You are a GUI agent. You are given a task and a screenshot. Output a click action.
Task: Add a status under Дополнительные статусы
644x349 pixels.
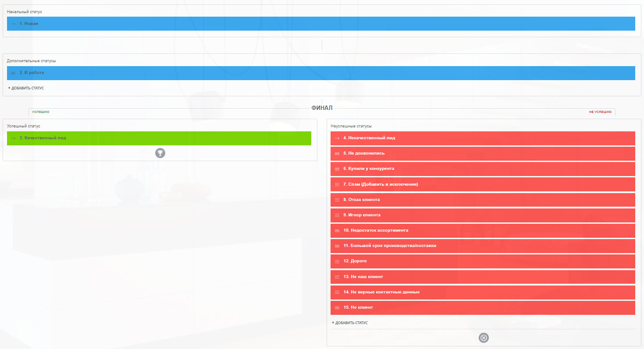(x=26, y=88)
